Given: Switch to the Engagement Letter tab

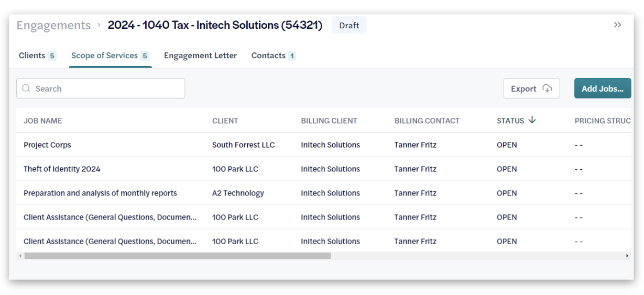Looking at the screenshot, I should tap(200, 56).
